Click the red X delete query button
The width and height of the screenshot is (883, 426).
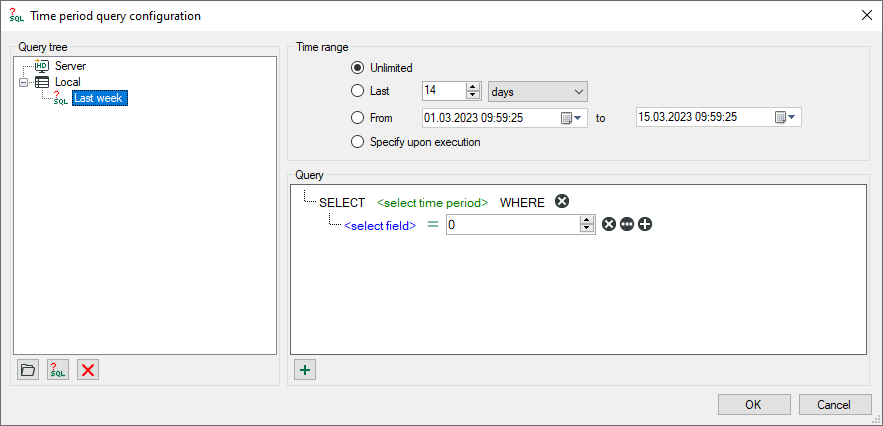pyautogui.click(x=88, y=370)
